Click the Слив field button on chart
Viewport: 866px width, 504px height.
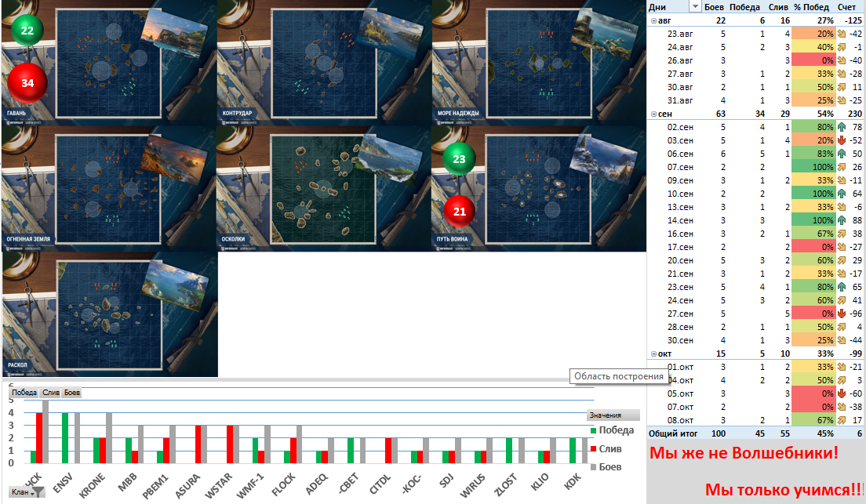point(50,393)
